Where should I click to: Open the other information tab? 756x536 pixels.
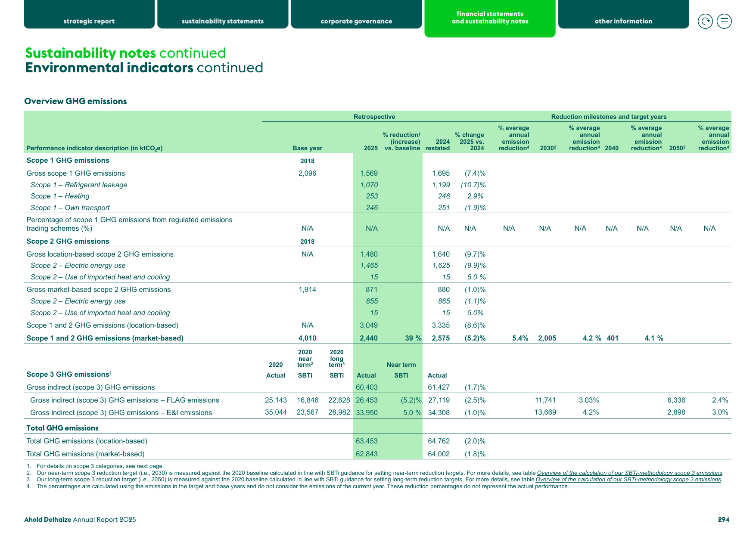tap(623, 14)
